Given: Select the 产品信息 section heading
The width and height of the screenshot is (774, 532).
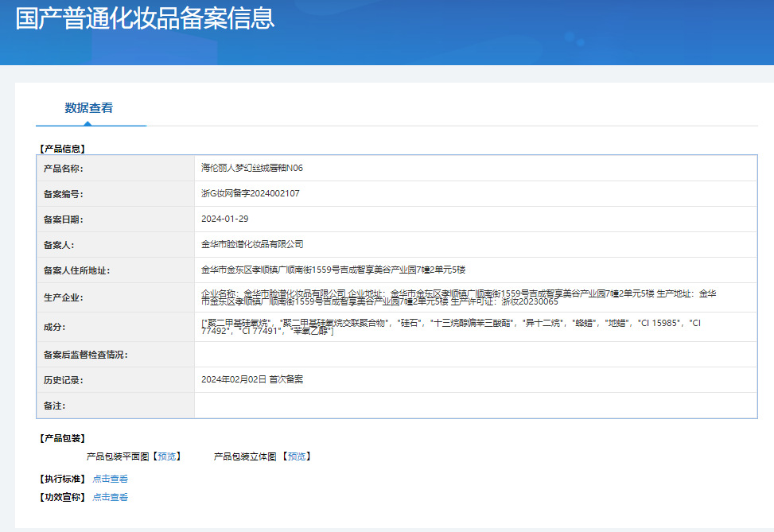Looking at the screenshot, I should 63,149.
